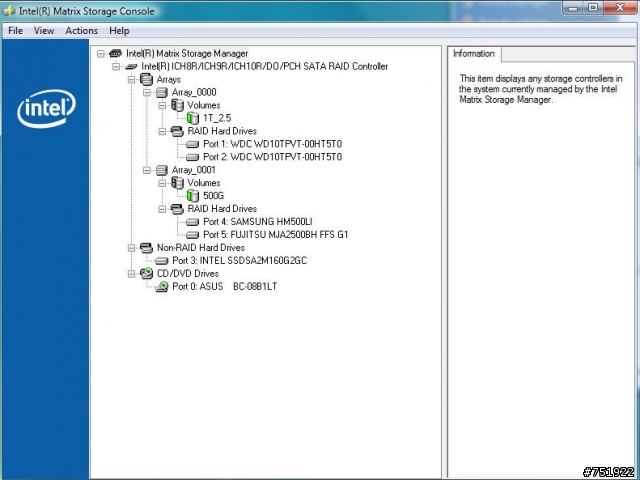Image resolution: width=640 pixels, height=480 pixels.
Task: Click the Volumes icon under Array_0000
Action: click(x=177, y=105)
